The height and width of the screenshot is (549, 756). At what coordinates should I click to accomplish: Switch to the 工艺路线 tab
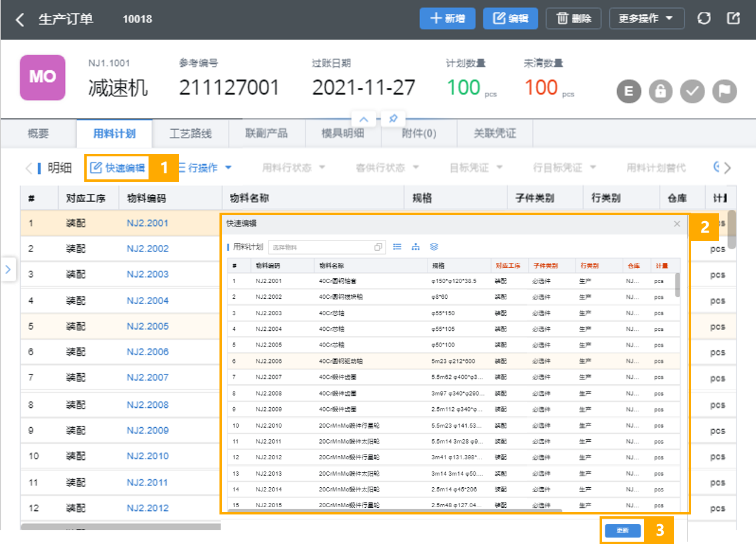point(190,133)
